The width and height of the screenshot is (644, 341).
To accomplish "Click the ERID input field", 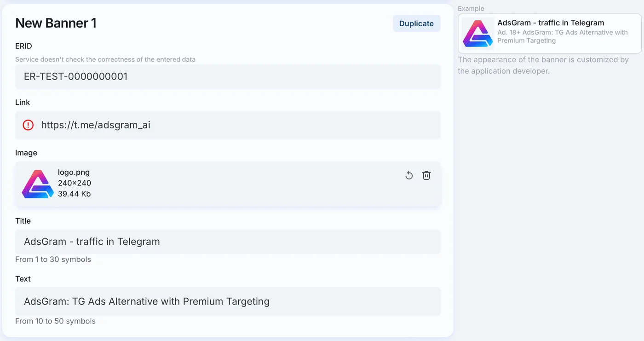I will [x=228, y=76].
